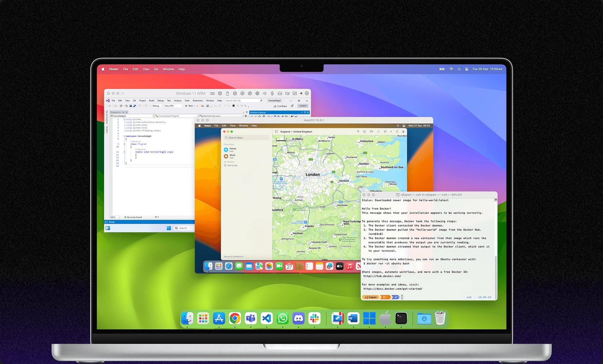603x364 pixels.
Task: Open the Debug configuration dropdown
Action: tap(157, 106)
